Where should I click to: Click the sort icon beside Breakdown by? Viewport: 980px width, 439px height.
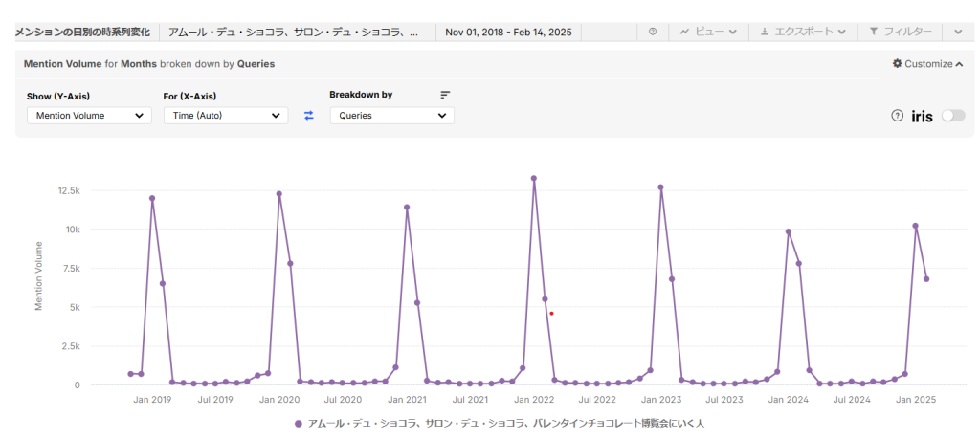(445, 95)
